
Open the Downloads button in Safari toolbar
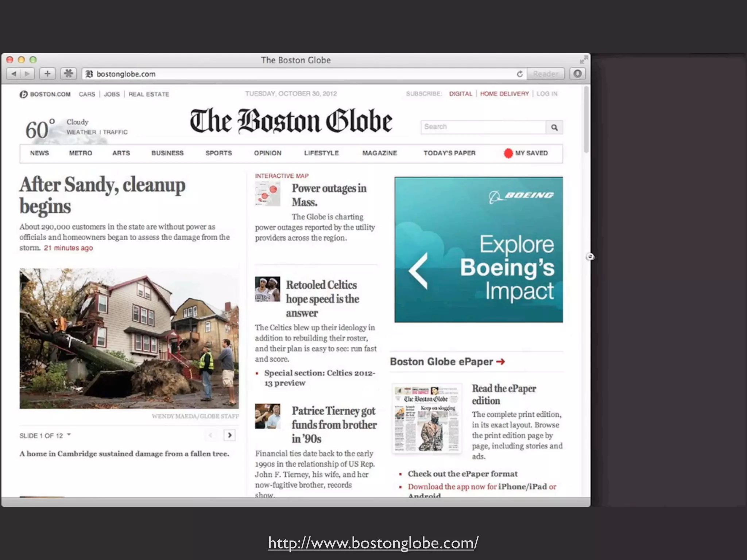click(x=577, y=74)
